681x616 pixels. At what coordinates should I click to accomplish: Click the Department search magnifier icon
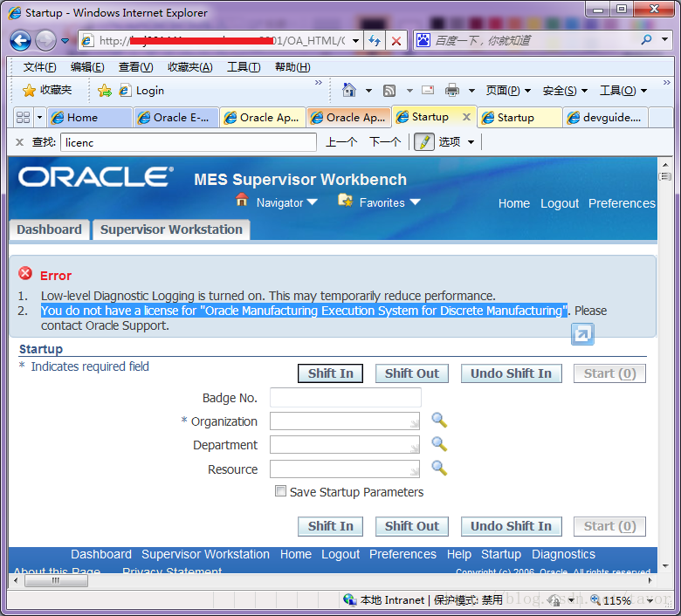439,444
